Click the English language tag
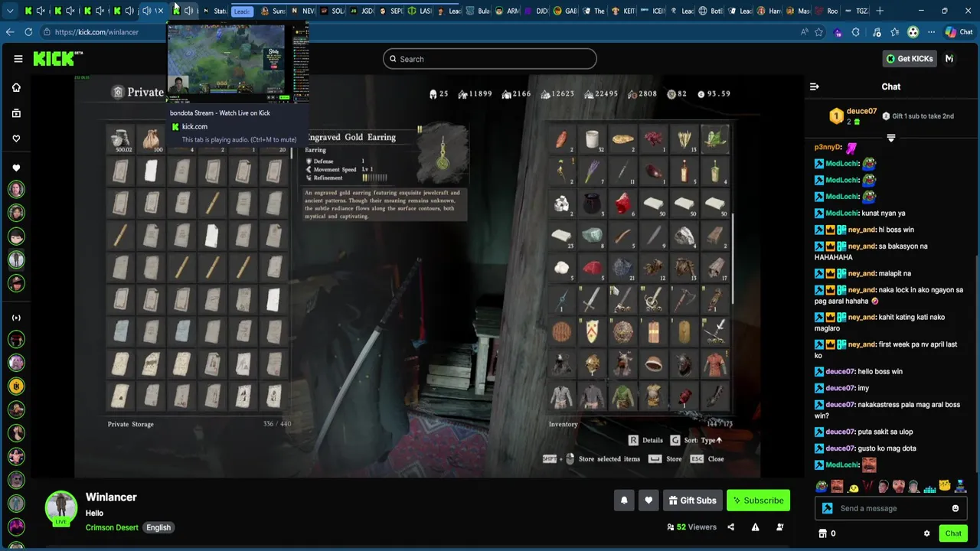 coord(158,527)
